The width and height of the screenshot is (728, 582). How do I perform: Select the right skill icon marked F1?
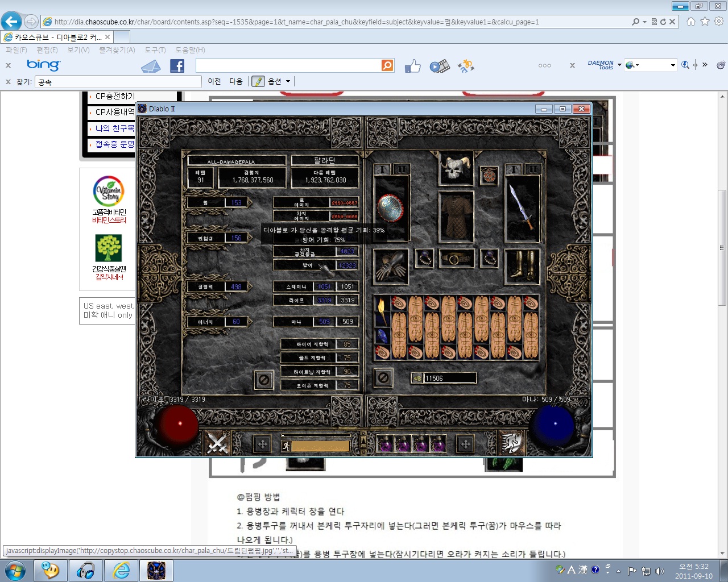(x=511, y=443)
